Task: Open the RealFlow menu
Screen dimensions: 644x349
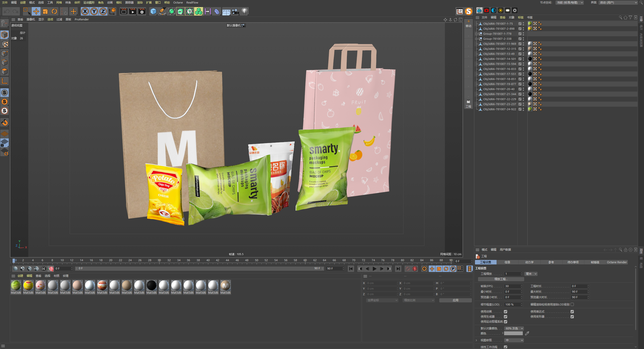Action: coord(192,3)
